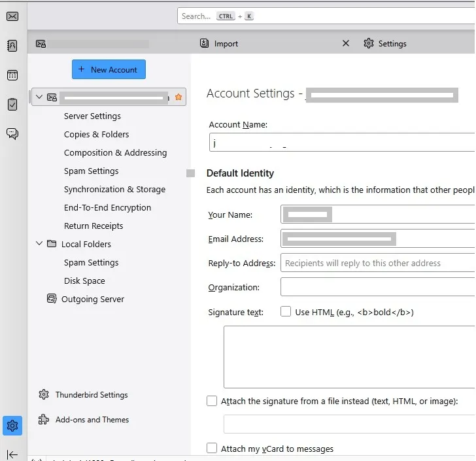Switch to the Import tab

point(273,43)
